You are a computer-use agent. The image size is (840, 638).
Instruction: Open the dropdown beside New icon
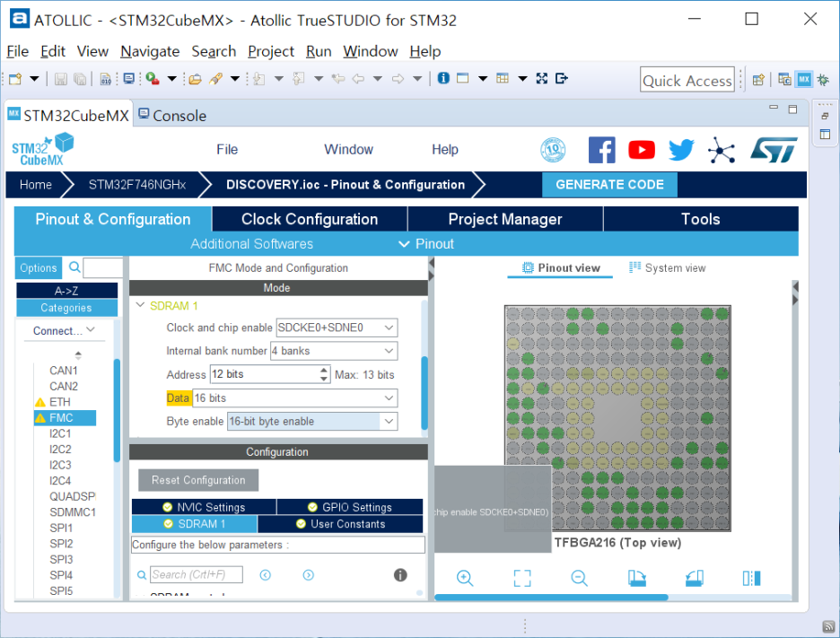pos(34,79)
